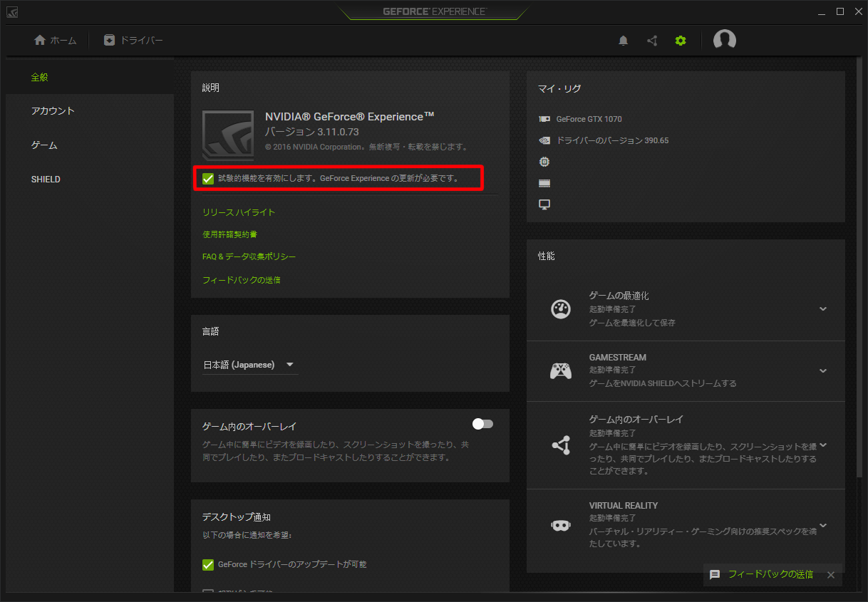Click the driver version NVIDIA eye icon
The image size is (868, 602).
tap(544, 140)
